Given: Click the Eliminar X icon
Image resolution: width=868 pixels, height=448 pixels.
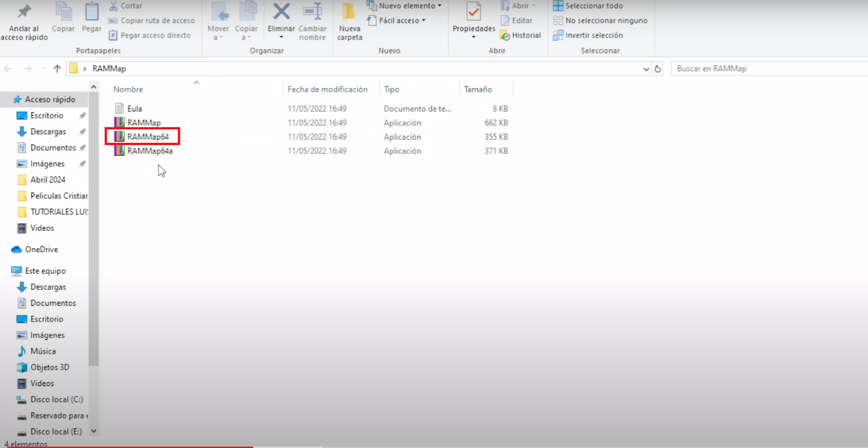Looking at the screenshot, I should pos(281,11).
